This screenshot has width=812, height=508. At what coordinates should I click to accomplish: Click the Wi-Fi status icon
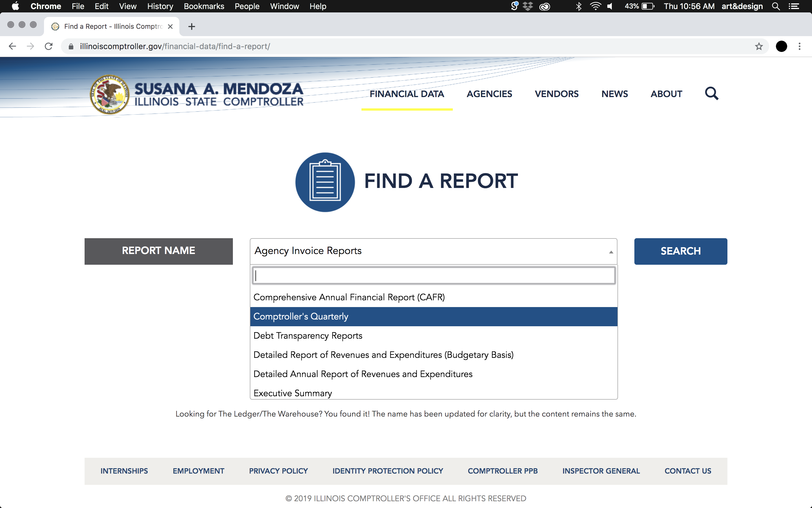tap(595, 6)
